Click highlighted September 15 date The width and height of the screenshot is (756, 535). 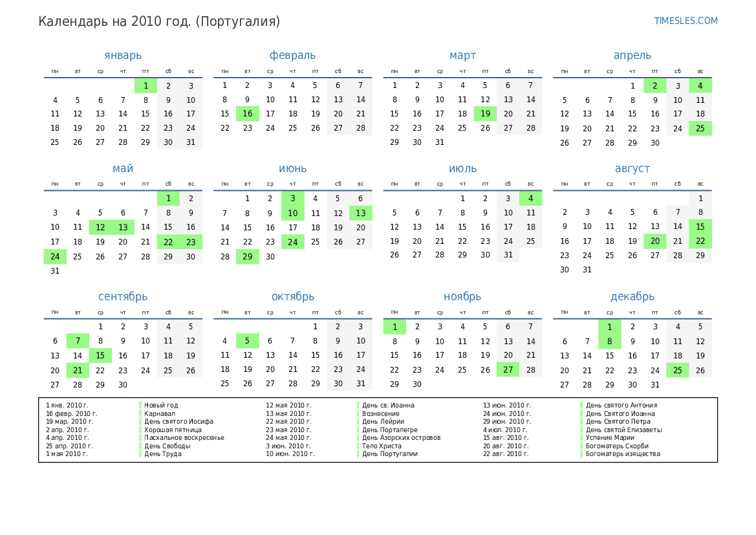click(x=100, y=355)
